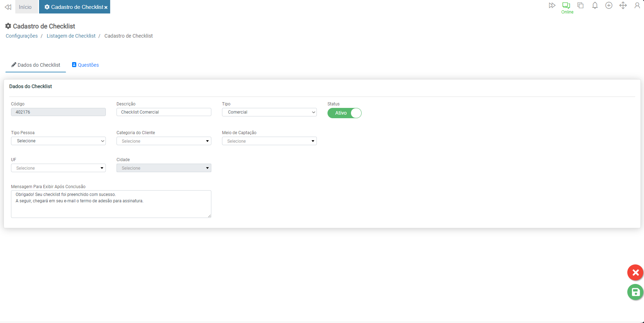Open the user profile icon

[x=637, y=5]
